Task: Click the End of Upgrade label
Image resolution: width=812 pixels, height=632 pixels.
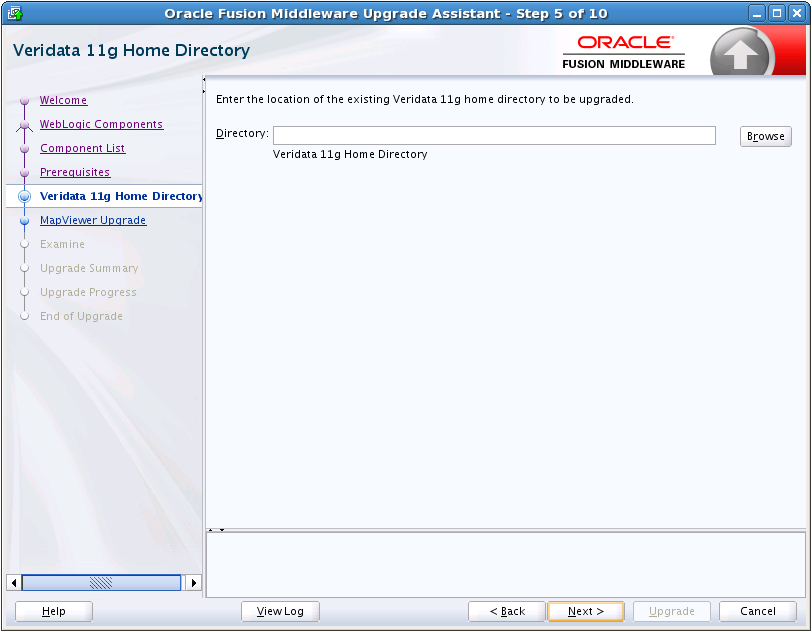Action: tap(81, 316)
